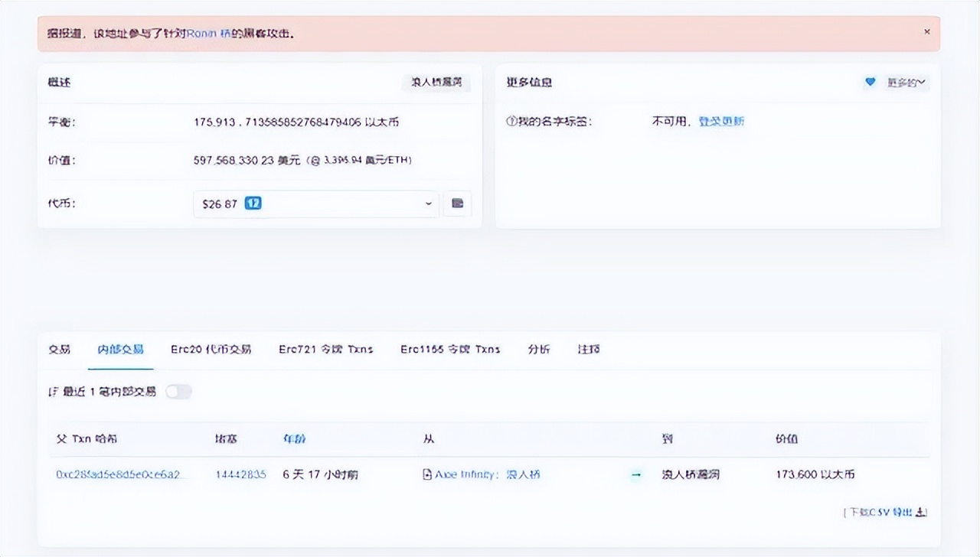The image size is (980, 557).
Task: Dismiss the red Ronin hack warning banner
Action: click(926, 32)
